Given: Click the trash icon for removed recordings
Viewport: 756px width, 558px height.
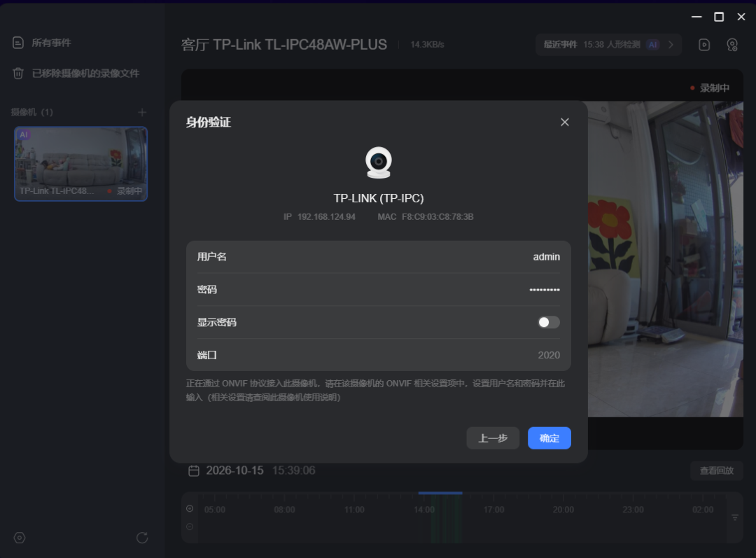Looking at the screenshot, I should coord(17,74).
